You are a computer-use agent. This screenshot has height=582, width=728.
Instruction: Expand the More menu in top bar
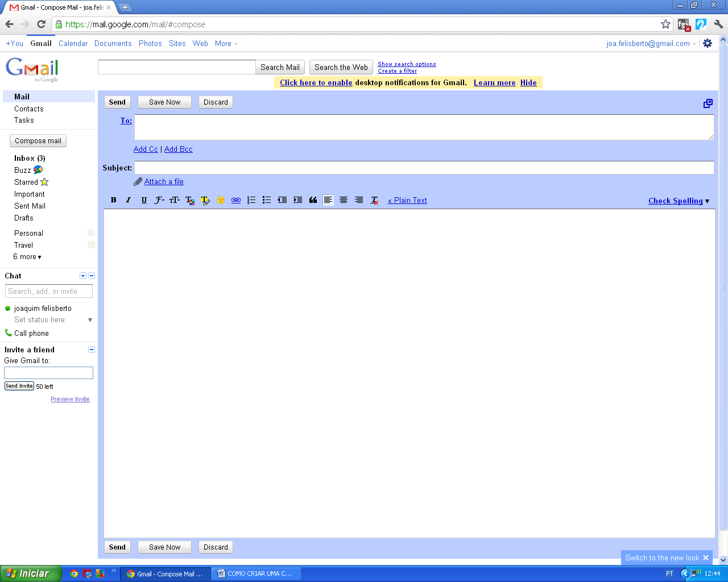click(x=226, y=43)
